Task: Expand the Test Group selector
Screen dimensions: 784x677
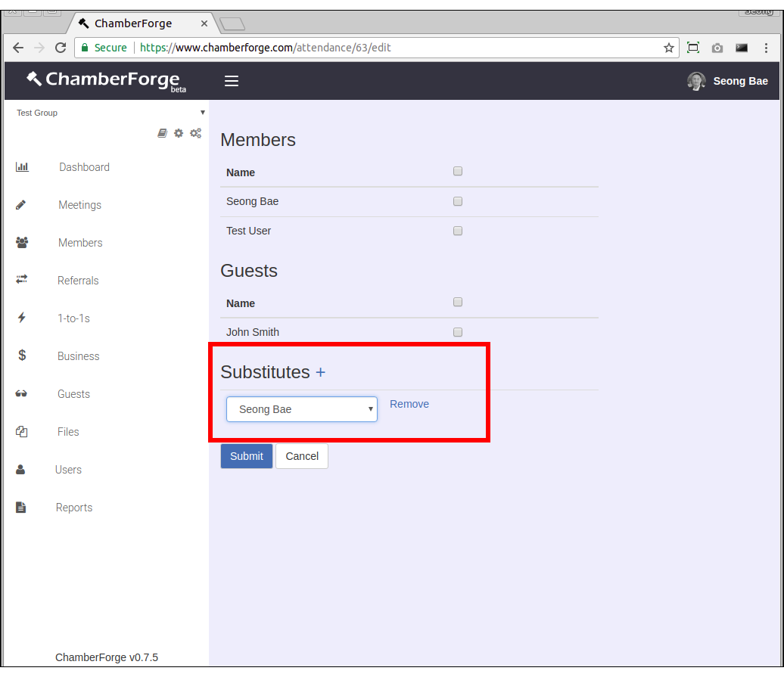Action: click(110, 113)
